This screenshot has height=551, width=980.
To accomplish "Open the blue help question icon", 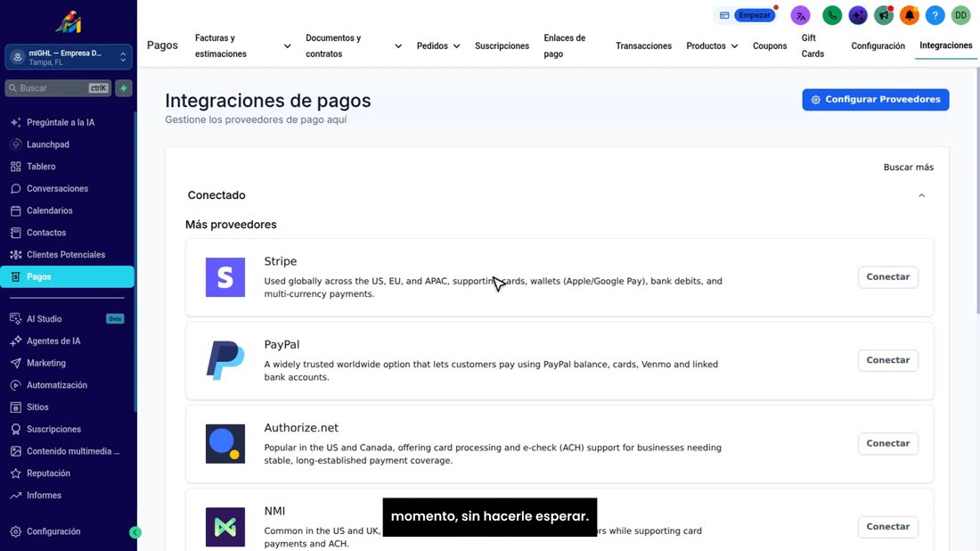I will pyautogui.click(x=935, y=15).
